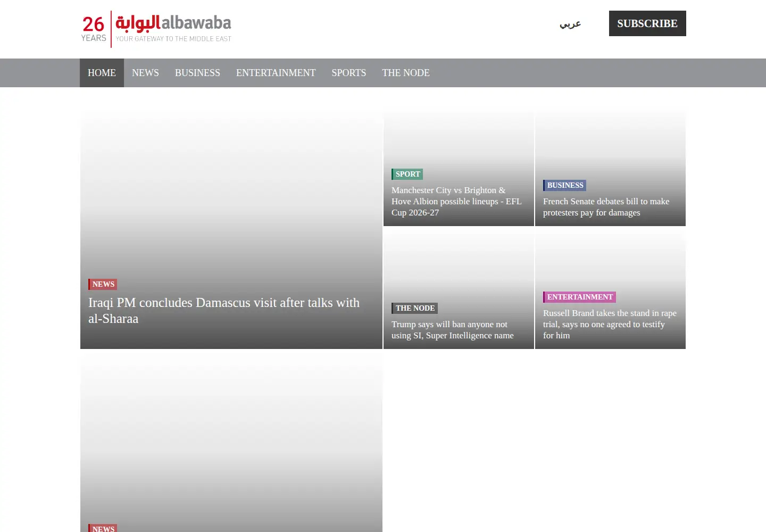Click THE NODE tag on the Trump card
This screenshot has height=532, width=766.
tap(415, 308)
